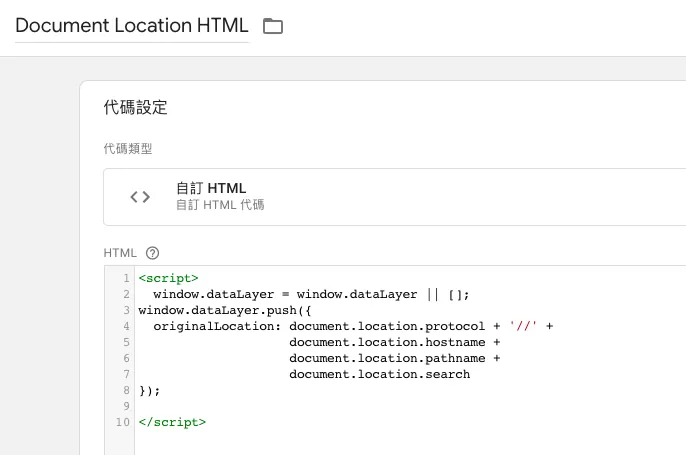Click line number 9 in gutter

tap(126, 406)
